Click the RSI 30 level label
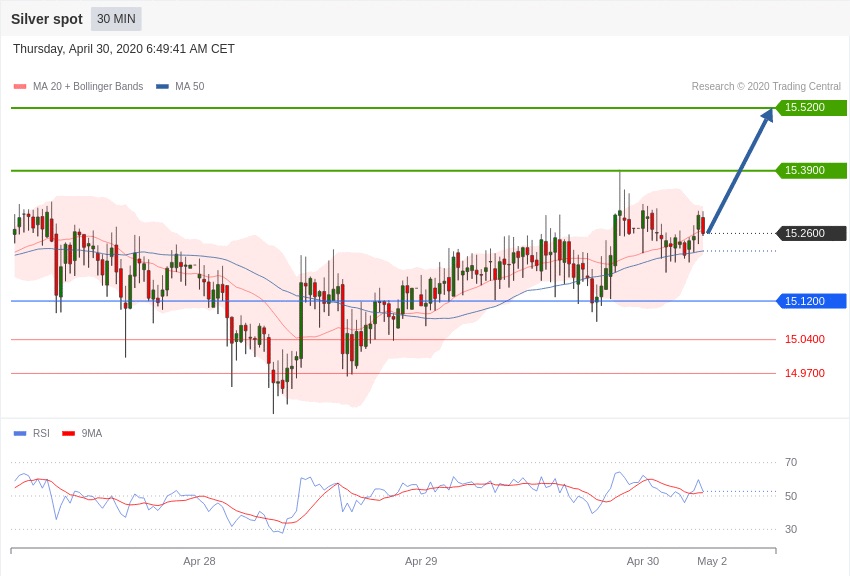This screenshot has height=576, width=850. tap(791, 529)
